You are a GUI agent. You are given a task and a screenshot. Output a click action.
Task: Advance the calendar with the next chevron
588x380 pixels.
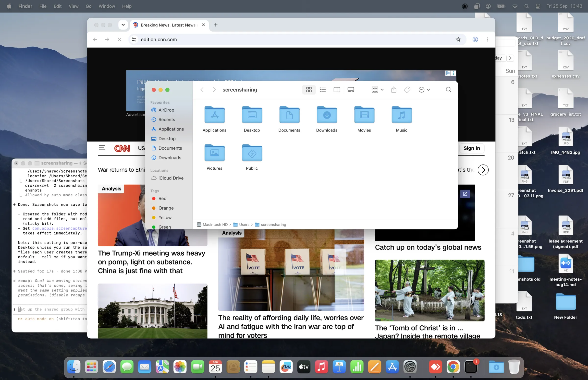(510, 58)
